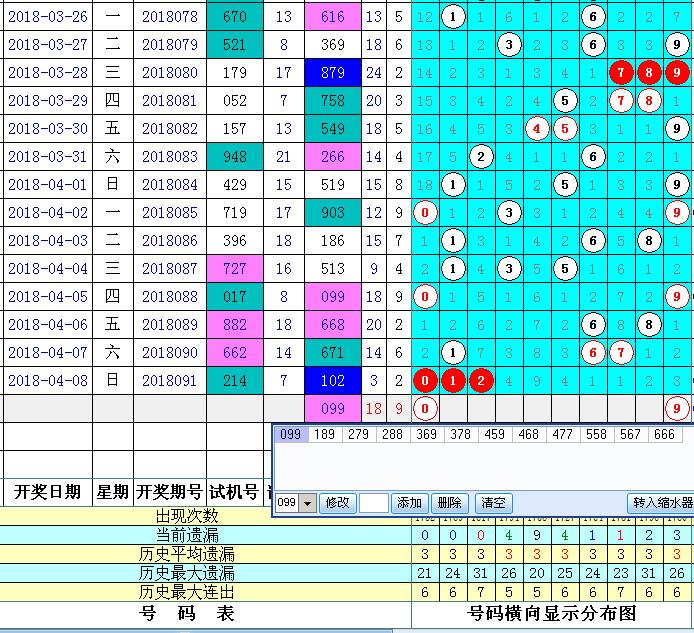This screenshot has height=633, width=694.
Task: Open the 099 dropdown in number panel
Action: tap(307, 503)
